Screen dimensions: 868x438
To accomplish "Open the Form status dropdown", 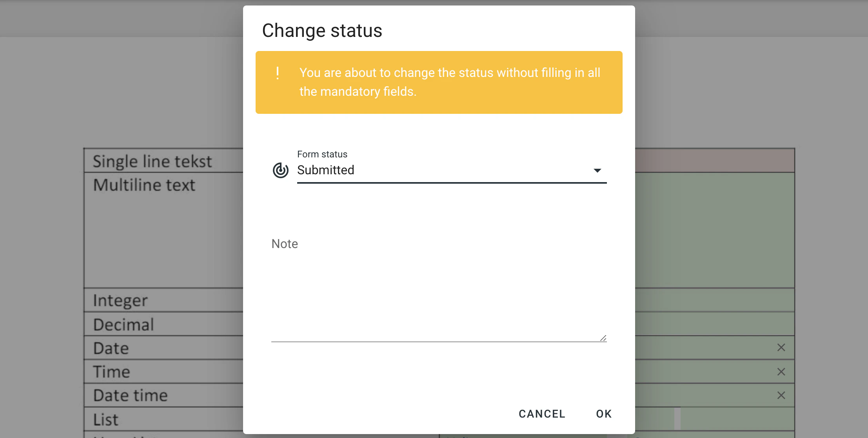I will point(451,170).
